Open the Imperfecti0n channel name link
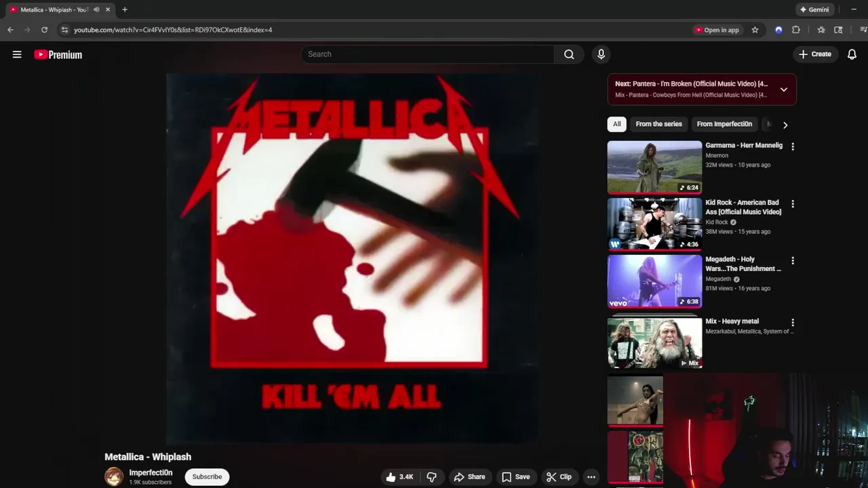Viewport: 868px width, 488px height. pyautogui.click(x=151, y=472)
